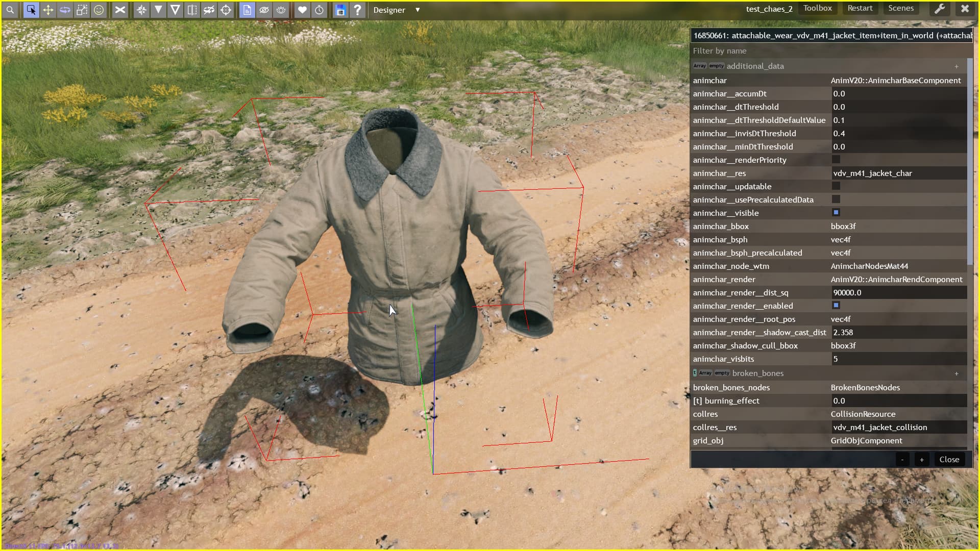Select the Move tool in toolbar
This screenshot has height=551, width=980.
tap(48, 10)
